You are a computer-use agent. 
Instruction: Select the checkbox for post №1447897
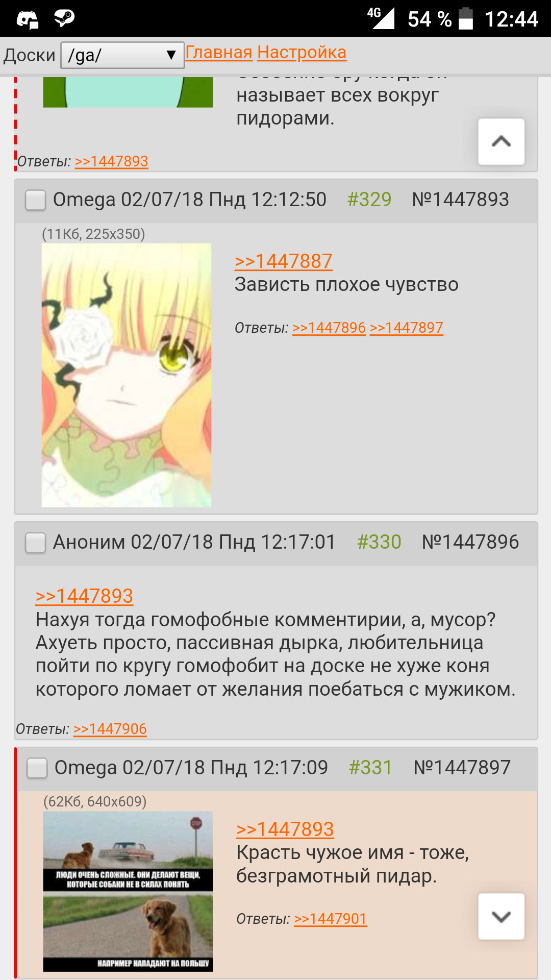point(37,768)
